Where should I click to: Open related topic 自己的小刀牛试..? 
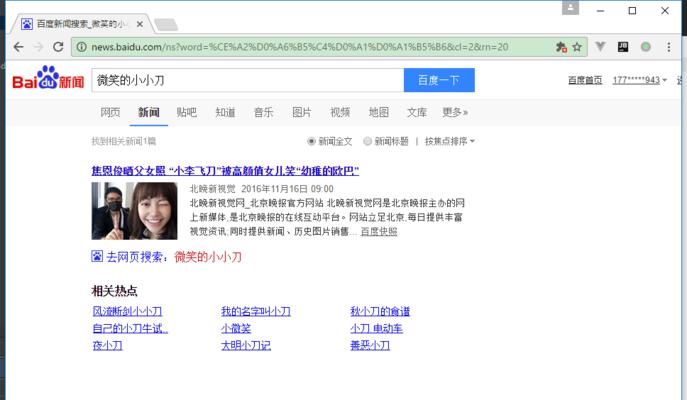pyautogui.click(x=130, y=328)
